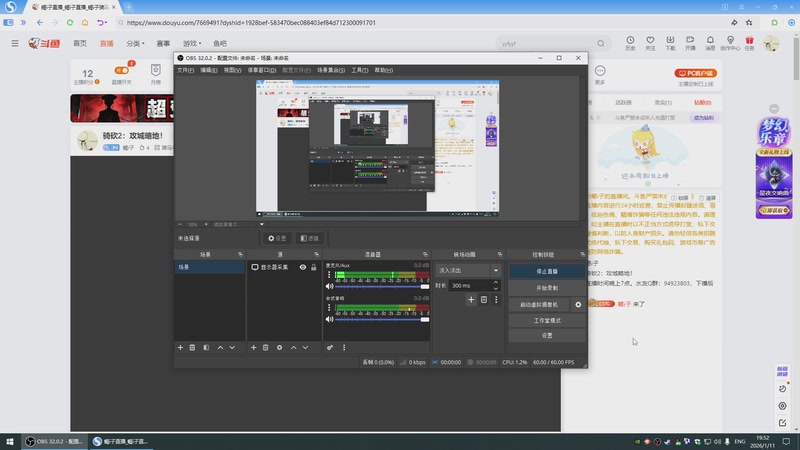Click the browser address bar URL

pos(250,22)
